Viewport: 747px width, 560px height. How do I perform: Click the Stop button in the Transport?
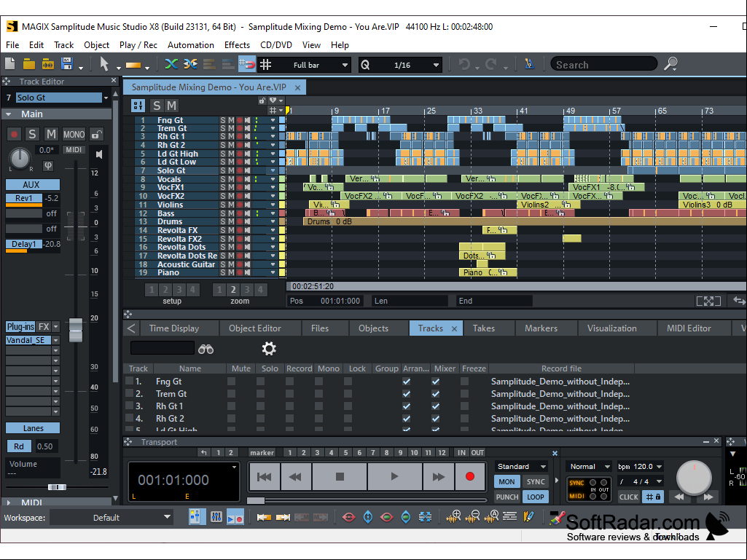[x=340, y=477]
